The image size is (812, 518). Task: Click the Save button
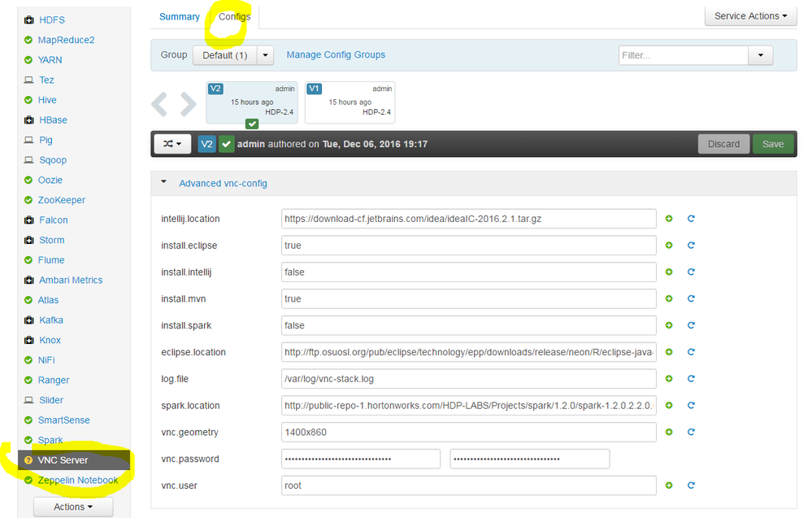pos(773,144)
